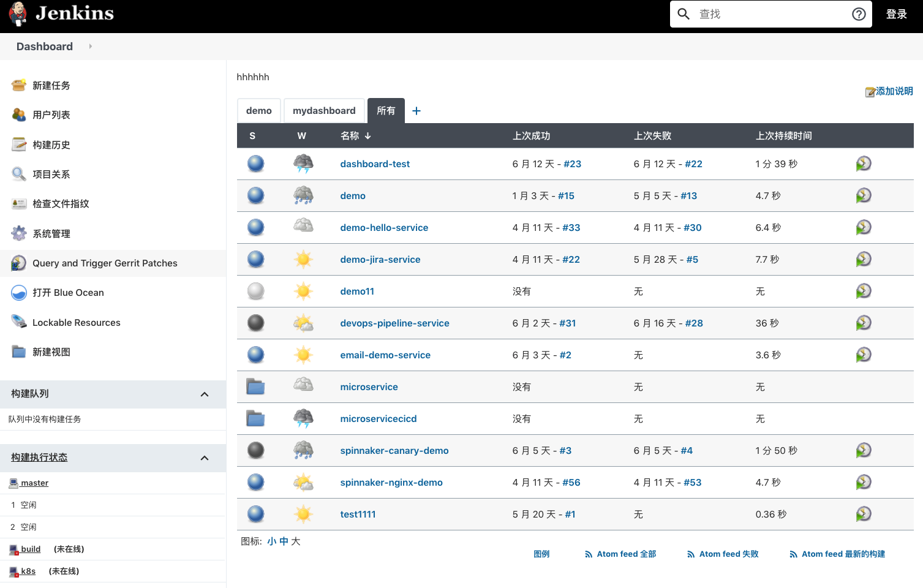Open build #56 of spinnaker-nginx-demo
This screenshot has height=588, width=923.
pos(571,483)
